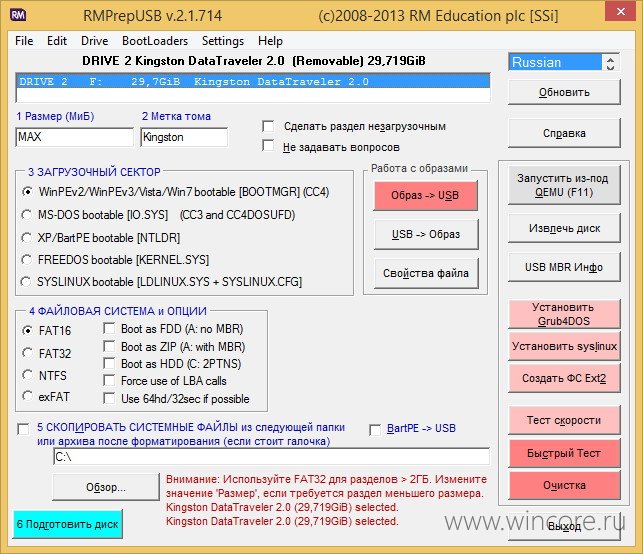The width and height of the screenshot is (643, 554).
Task: Enable Не задавать вопросов checkbox
Action: pos(268,146)
